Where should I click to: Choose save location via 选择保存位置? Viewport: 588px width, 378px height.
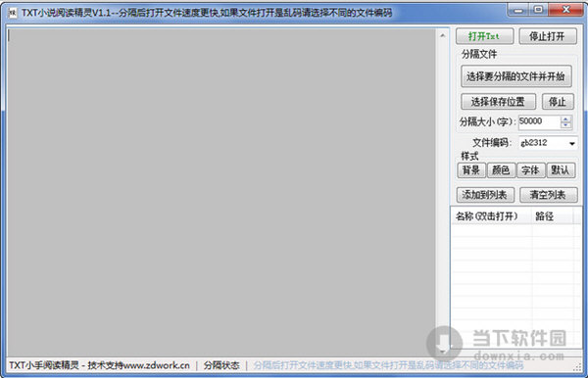pos(498,102)
